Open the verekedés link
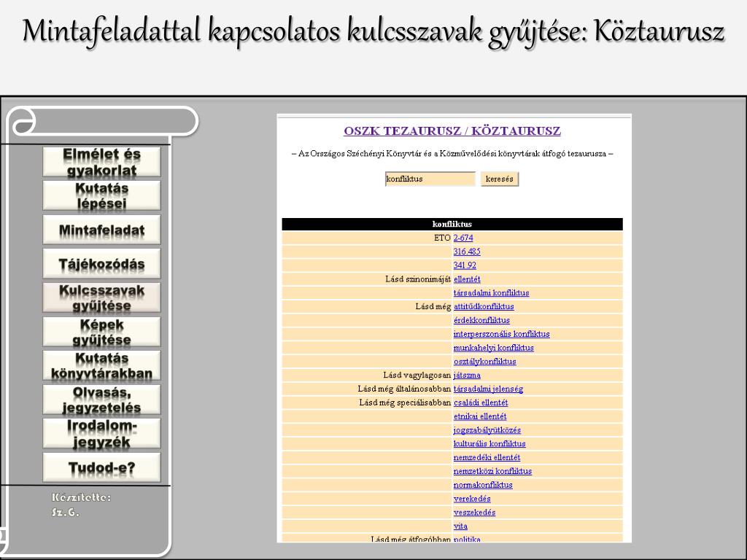The height and width of the screenshot is (560, 747). (472, 499)
